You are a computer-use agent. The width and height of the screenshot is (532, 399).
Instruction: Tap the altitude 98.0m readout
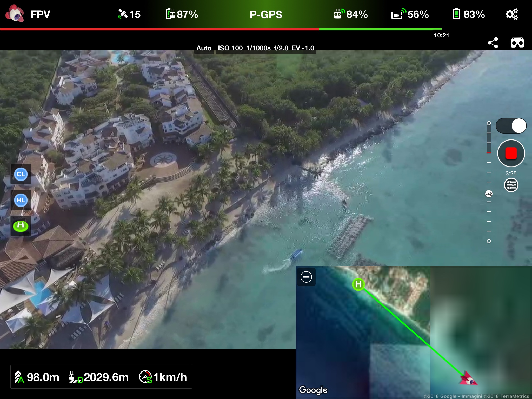pyautogui.click(x=37, y=377)
